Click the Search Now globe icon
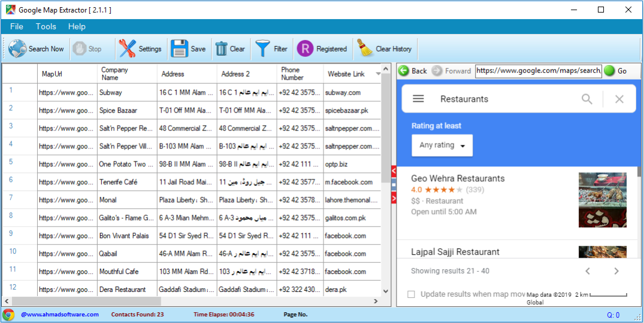 (x=17, y=49)
